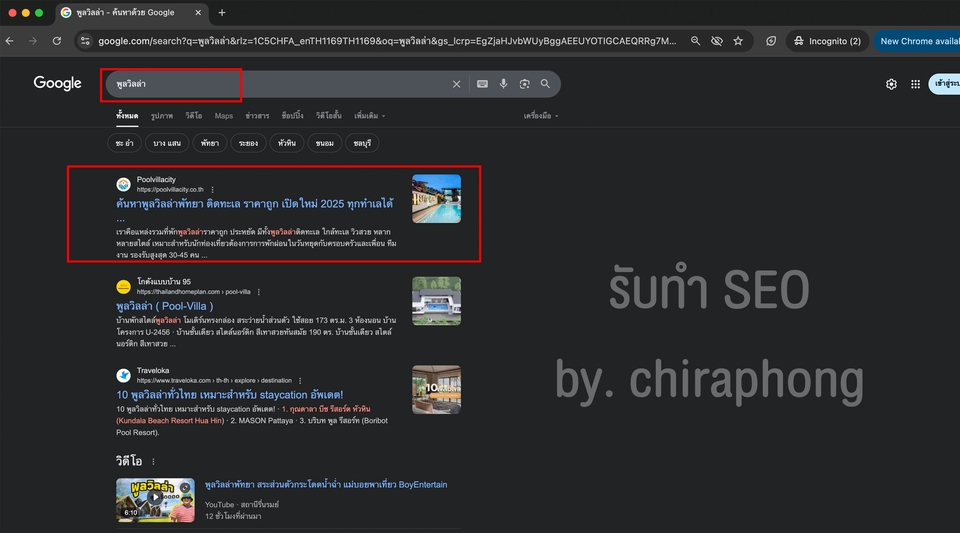Viewport: 960px width, 533px height.
Task: Open three-dot menu beside thailandhomeplan.com URL
Action: (x=259, y=292)
